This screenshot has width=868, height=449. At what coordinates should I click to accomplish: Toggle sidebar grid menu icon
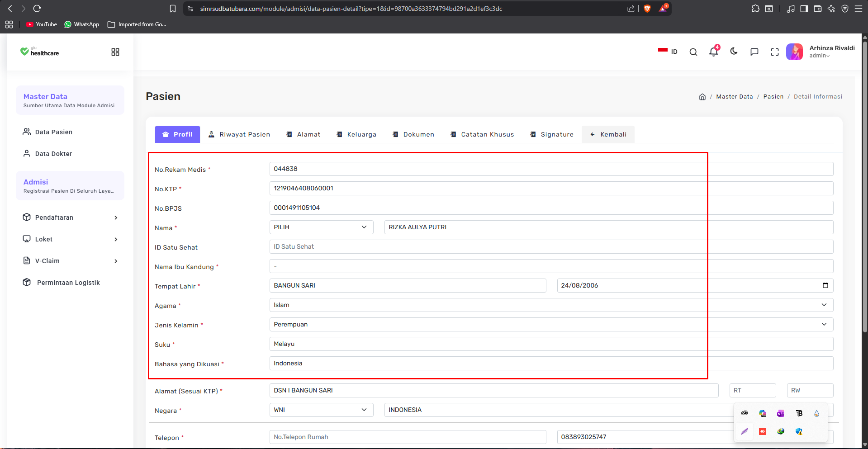115,52
